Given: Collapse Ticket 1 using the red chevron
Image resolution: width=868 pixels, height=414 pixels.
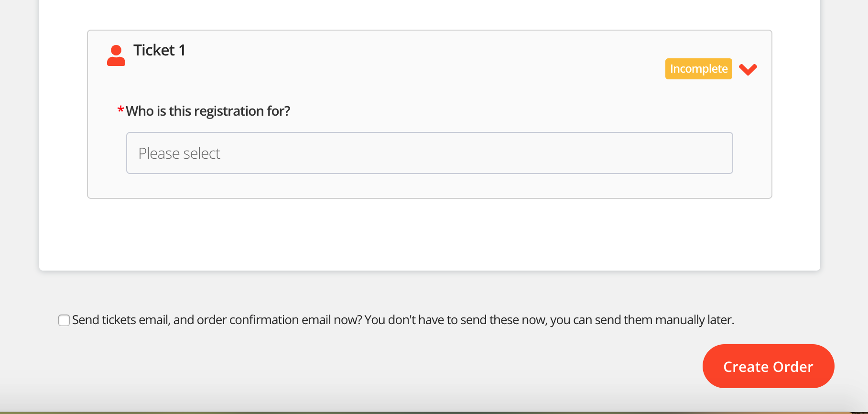Looking at the screenshot, I should 748,69.
